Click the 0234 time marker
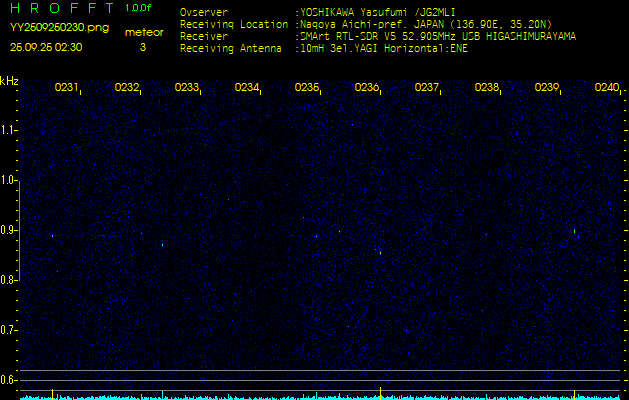This screenshot has height=400, width=629. 246,87
